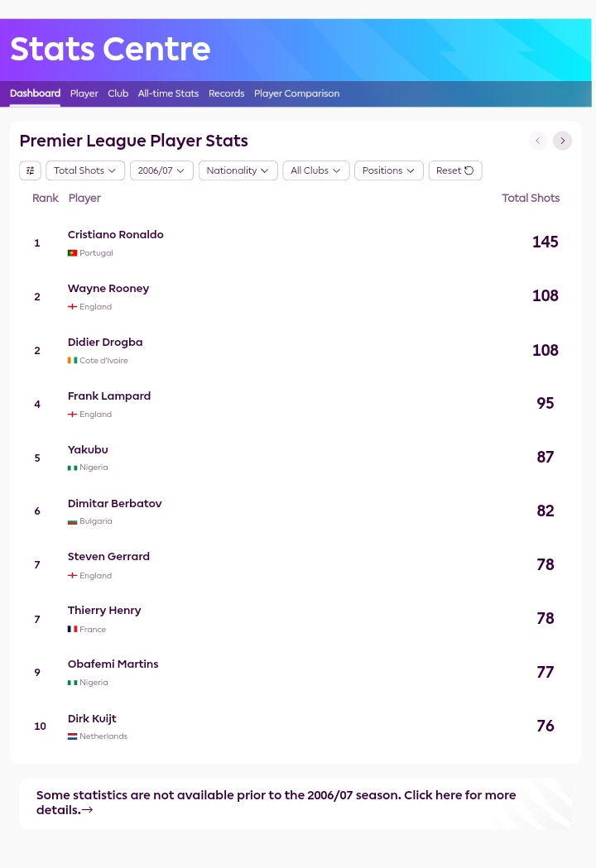
Task: Click the France flag under Thierry Henry
Action: tap(73, 630)
